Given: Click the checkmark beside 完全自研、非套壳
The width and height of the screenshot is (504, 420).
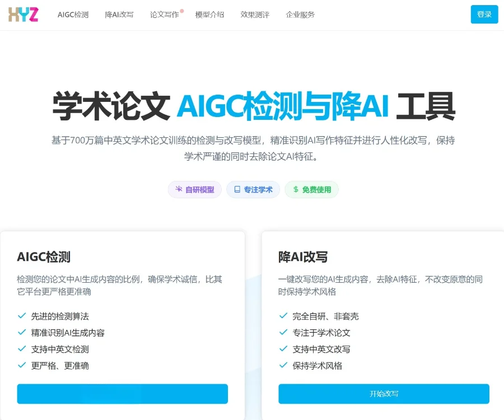Looking at the screenshot, I should click(x=283, y=316).
